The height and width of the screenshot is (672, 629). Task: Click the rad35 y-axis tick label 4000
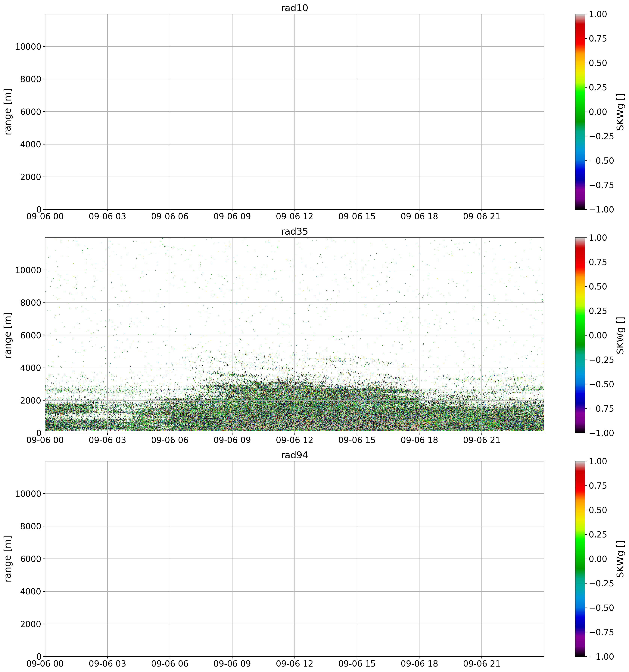pos(31,368)
